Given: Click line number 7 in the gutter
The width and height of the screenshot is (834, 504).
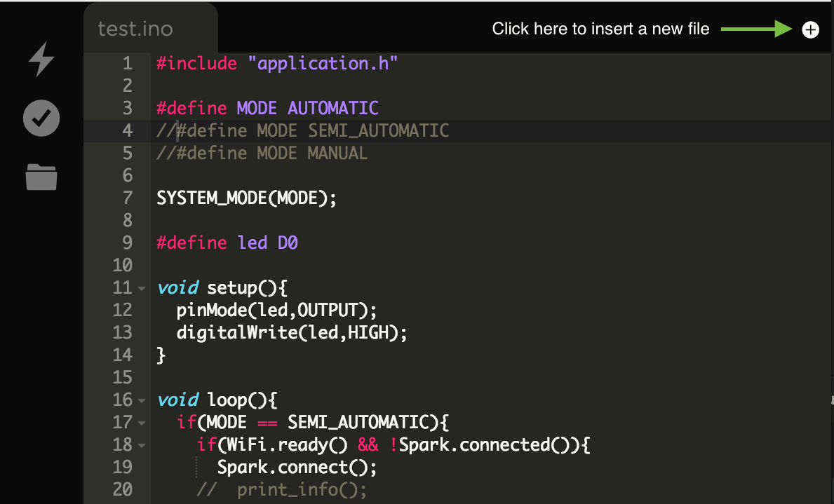Looking at the screenshot, I should click(x=128, y=198).
